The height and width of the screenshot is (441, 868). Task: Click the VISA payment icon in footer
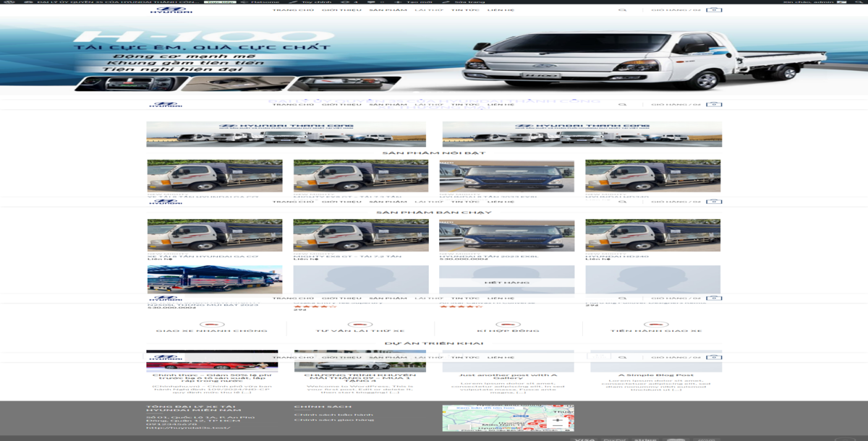point(584,439)
